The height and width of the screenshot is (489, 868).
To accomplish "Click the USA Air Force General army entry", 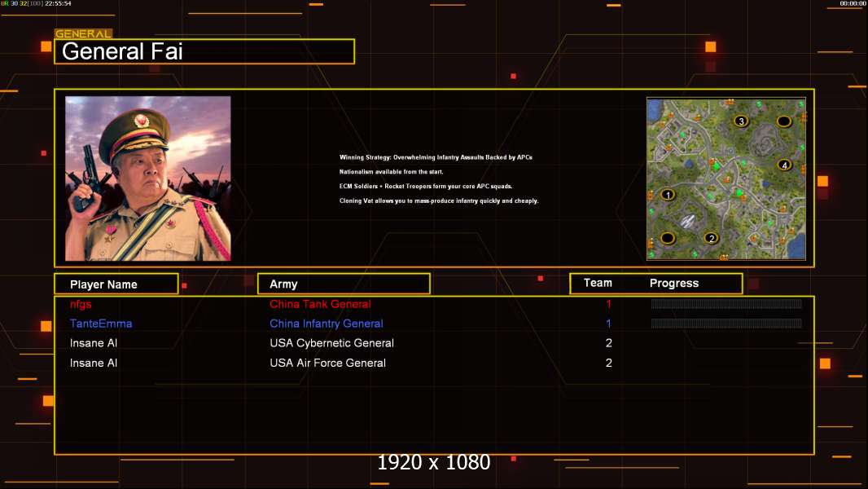I will pyautogui.click(x=327, y=363).
